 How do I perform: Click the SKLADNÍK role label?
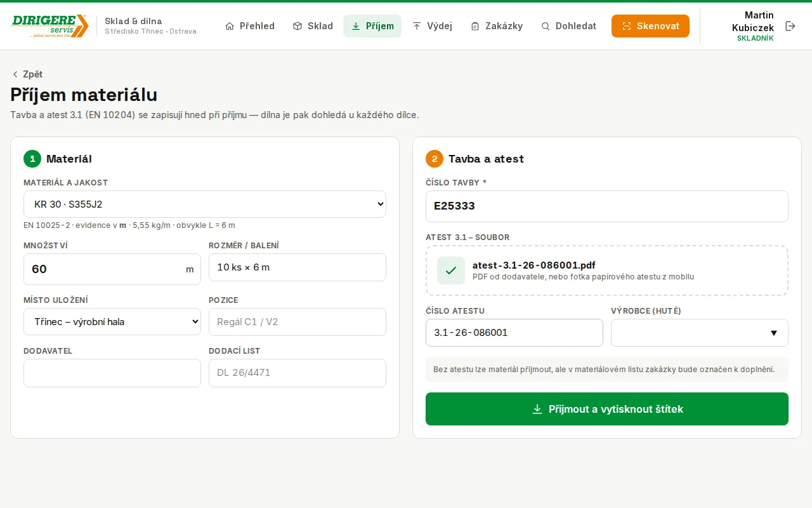755,39
